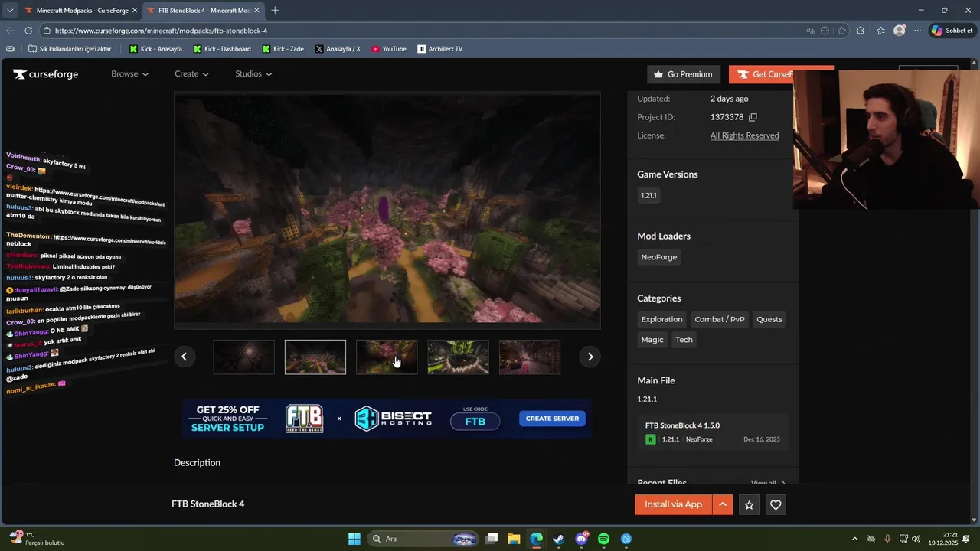Open the Combat / PvP category
The width and height of the screenshot is (980, 551).
click(x=720, y=319)
